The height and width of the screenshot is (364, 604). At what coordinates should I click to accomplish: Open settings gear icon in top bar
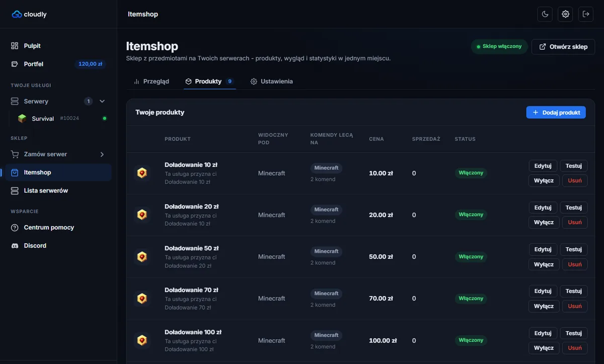coord(565,14)
